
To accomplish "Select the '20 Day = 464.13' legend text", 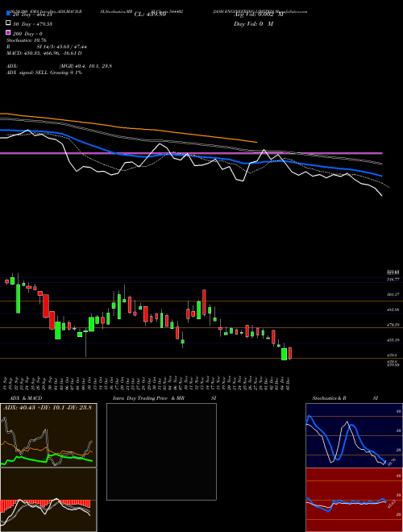I will (x=32, y=15).
